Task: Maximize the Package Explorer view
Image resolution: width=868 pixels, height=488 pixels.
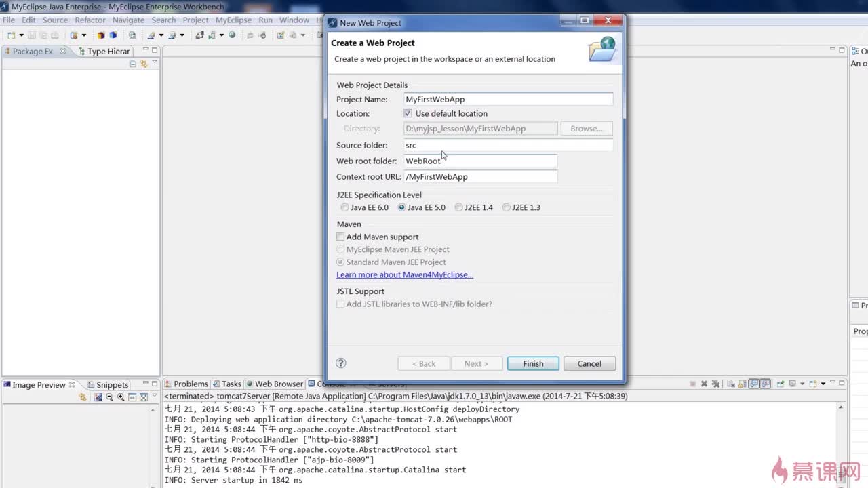Action: click(155, 50)
